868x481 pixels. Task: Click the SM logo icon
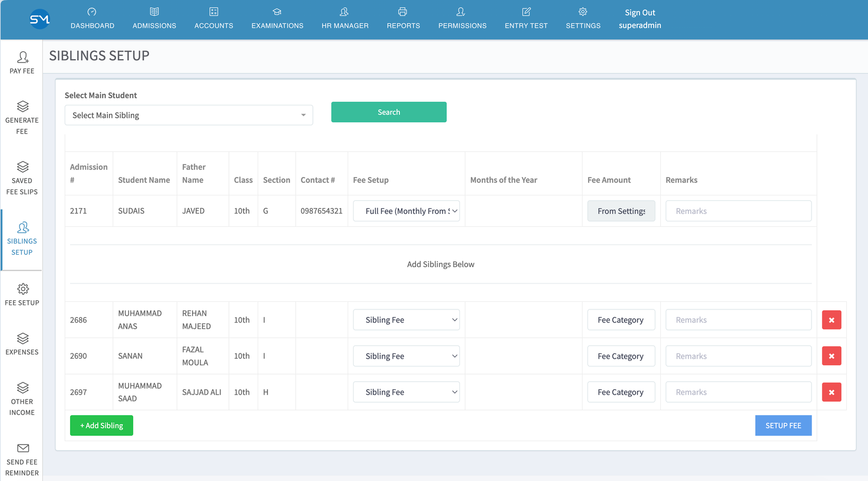(x=40, y=20)
